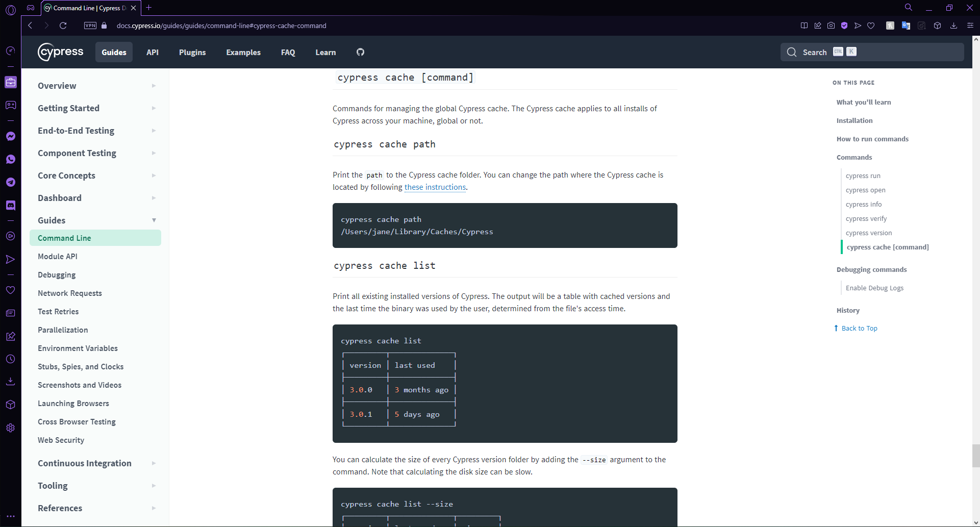The height and width of the screenshot is (527, 980).
Task: Click the ad blocker shield icon
Action: click(x=844, y=26)
